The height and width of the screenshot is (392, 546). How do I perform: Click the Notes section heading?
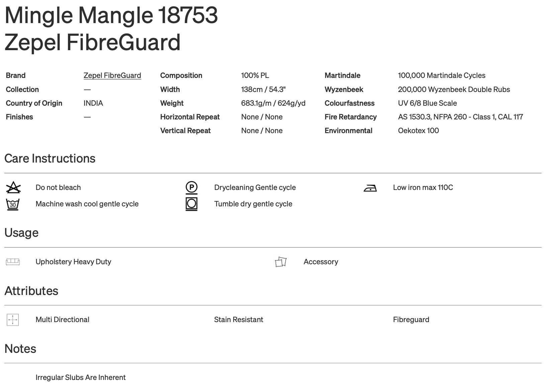tap(20, 349)
